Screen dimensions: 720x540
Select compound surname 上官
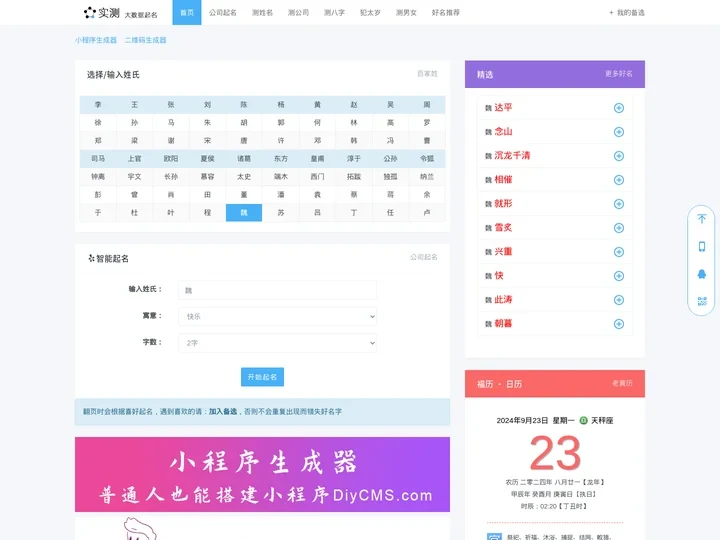(x=135, y=158)
